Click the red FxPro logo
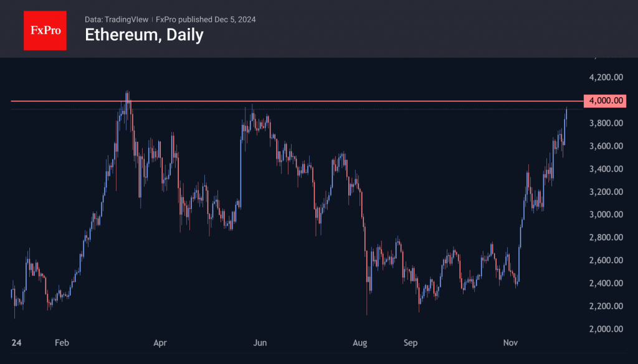 45,29
